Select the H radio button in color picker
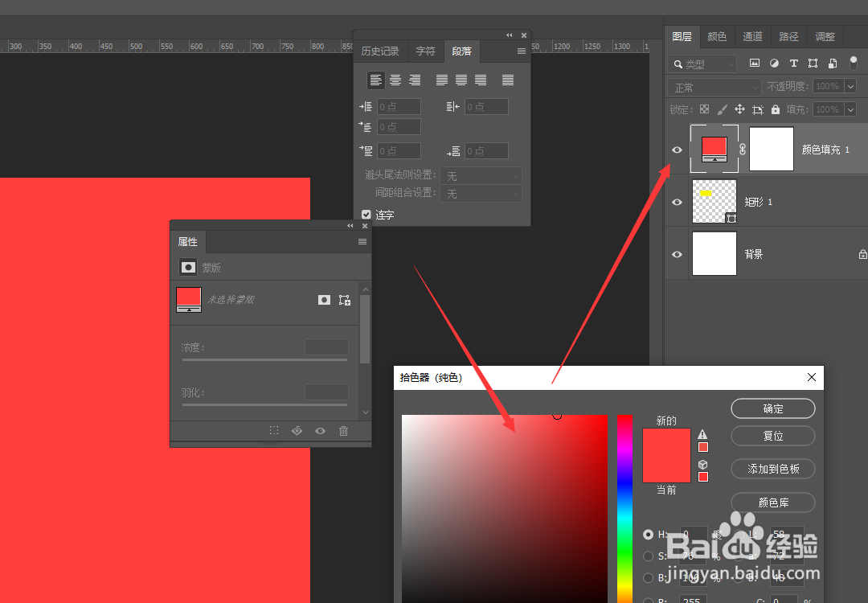 648,535
